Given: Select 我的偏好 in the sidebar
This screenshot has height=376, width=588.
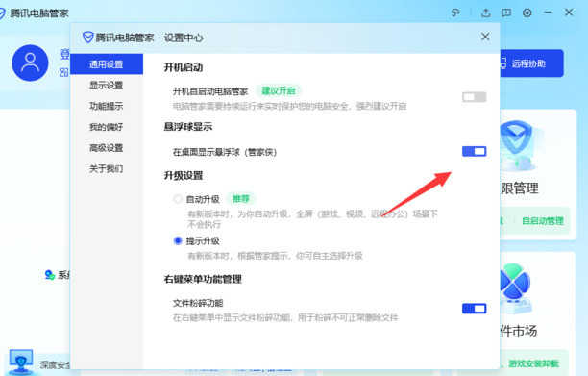Looking at the screenshot, I should 107,127.
